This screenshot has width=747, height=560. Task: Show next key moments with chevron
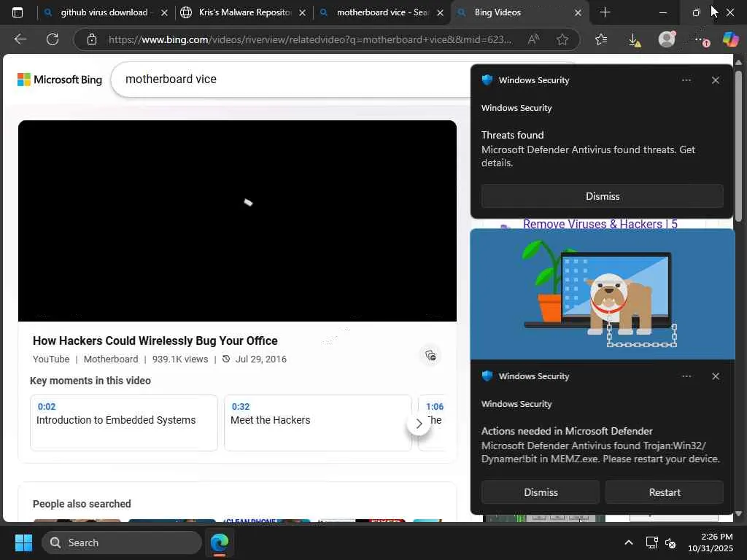(x=419, y=424)
